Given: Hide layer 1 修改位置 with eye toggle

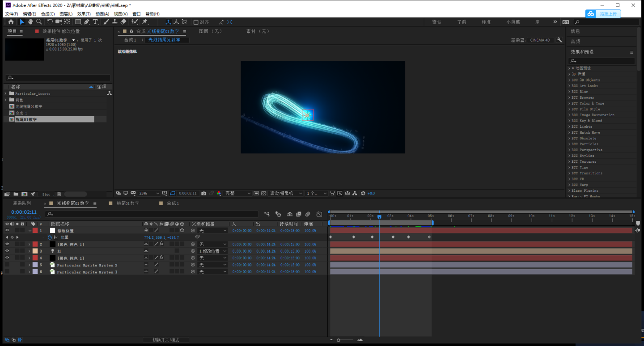Looking at the screenshot, I should [x=7, y=231].
